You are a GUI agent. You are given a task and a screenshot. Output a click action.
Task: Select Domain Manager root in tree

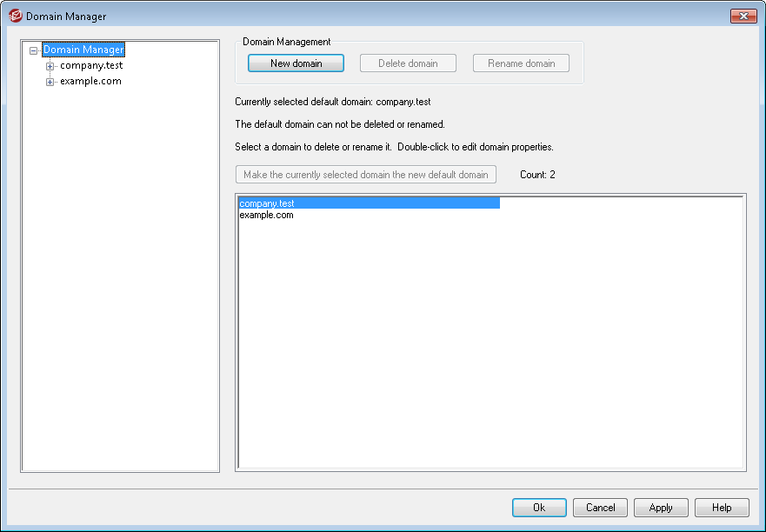point(83,50)
